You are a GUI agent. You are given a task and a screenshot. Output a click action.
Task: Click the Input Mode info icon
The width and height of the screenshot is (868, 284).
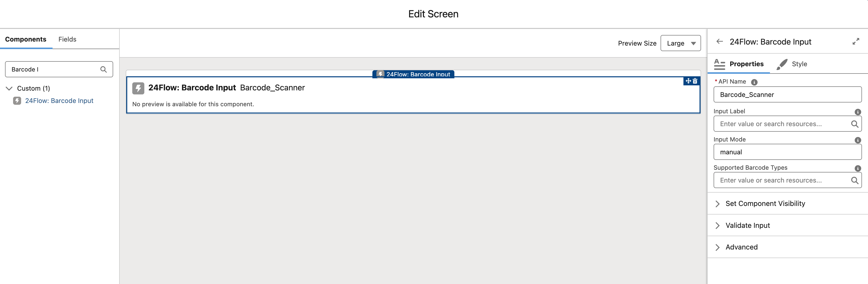(x=857, y=140)
